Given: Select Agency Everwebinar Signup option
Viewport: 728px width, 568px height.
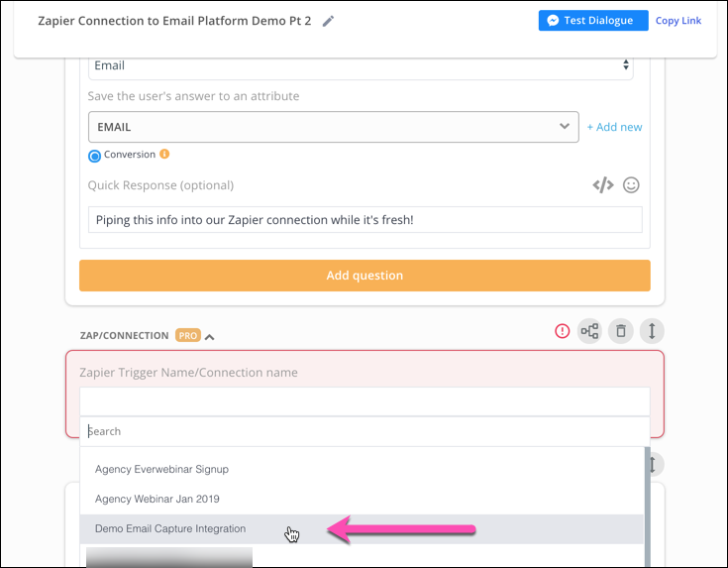Looking at the screenshot, I should point(362,470).
